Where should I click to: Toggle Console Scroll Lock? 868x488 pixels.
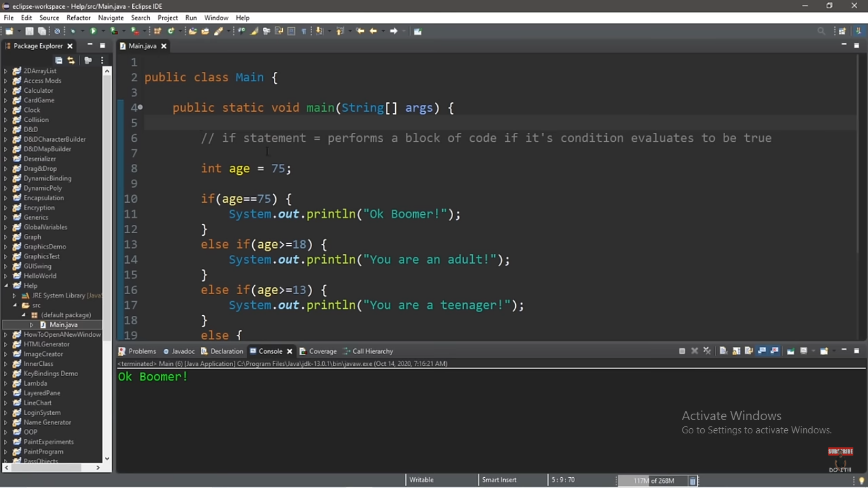pos(736,351)
